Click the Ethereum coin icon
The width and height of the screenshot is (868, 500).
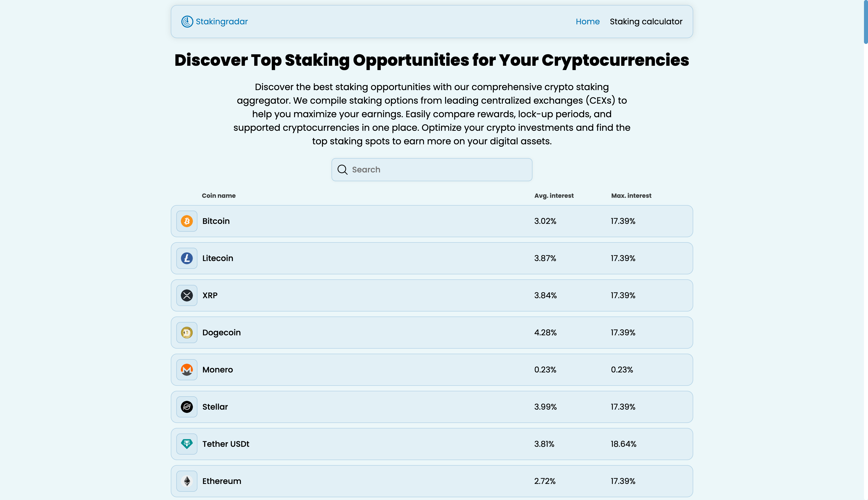[x=187, y=481]
